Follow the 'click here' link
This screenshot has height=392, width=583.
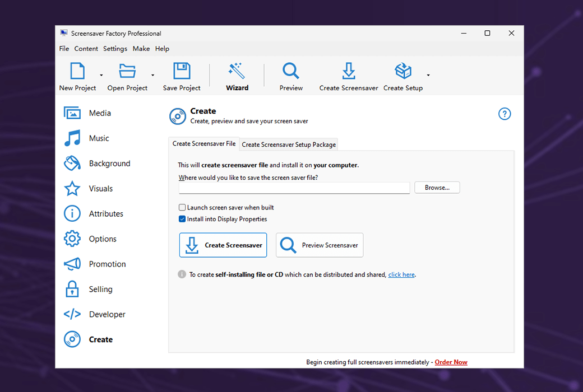[x=401, y=274]
